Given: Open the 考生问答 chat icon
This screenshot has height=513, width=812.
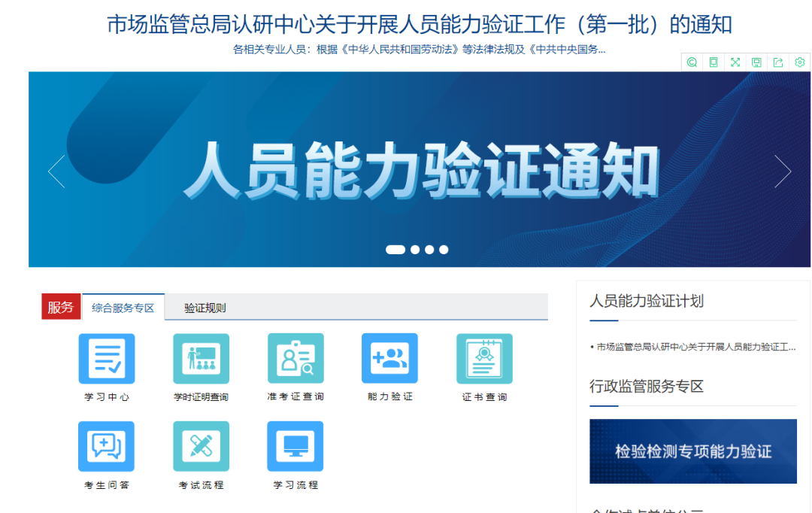Looking at the screenshot, I should (x=106, y=446).
